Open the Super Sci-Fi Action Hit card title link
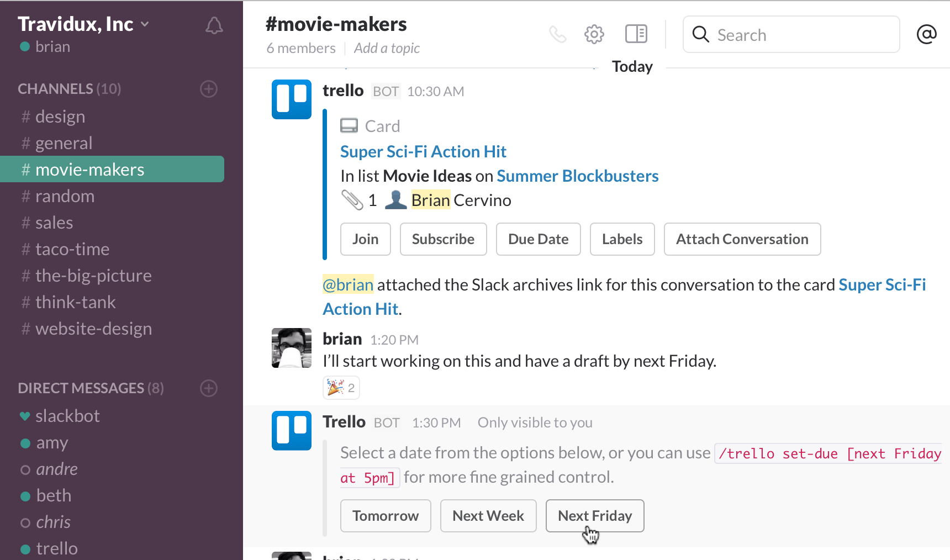The width and height of the screenshot is (950, 560). [423, 151]
